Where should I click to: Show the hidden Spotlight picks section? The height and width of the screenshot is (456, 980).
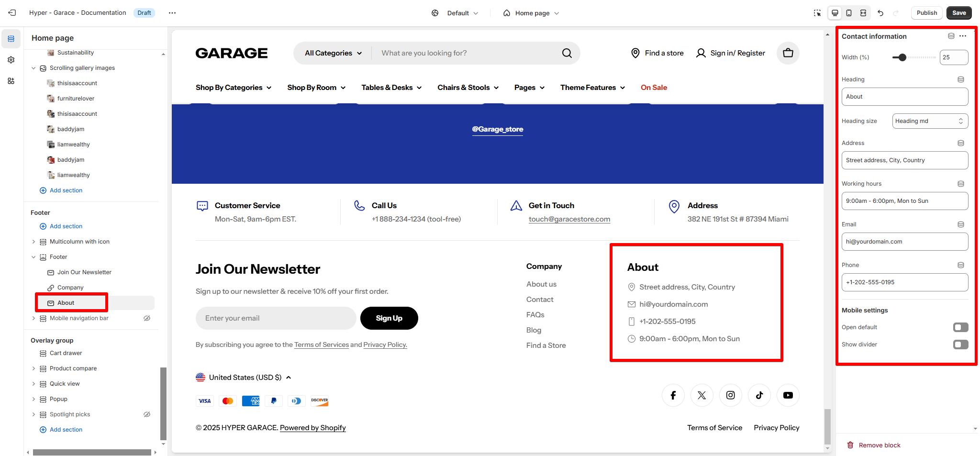tap(147, 414)
